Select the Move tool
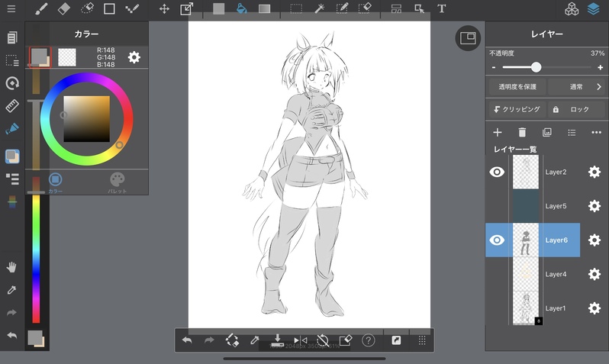This screenshot has height=364, width=609. (x=164, y=8)
